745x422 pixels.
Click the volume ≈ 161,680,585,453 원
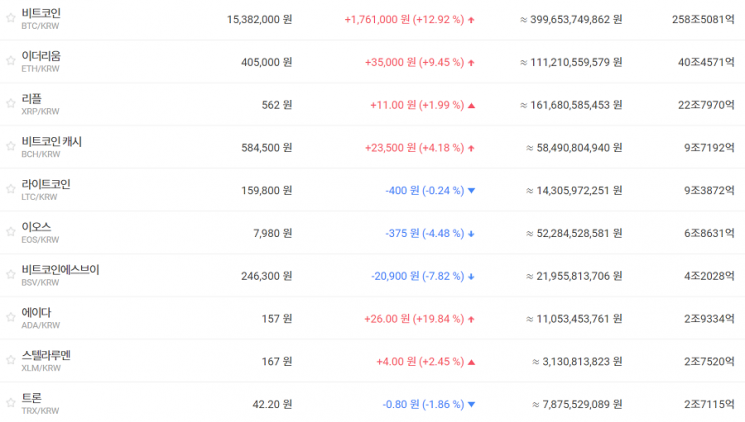(571, 105)
